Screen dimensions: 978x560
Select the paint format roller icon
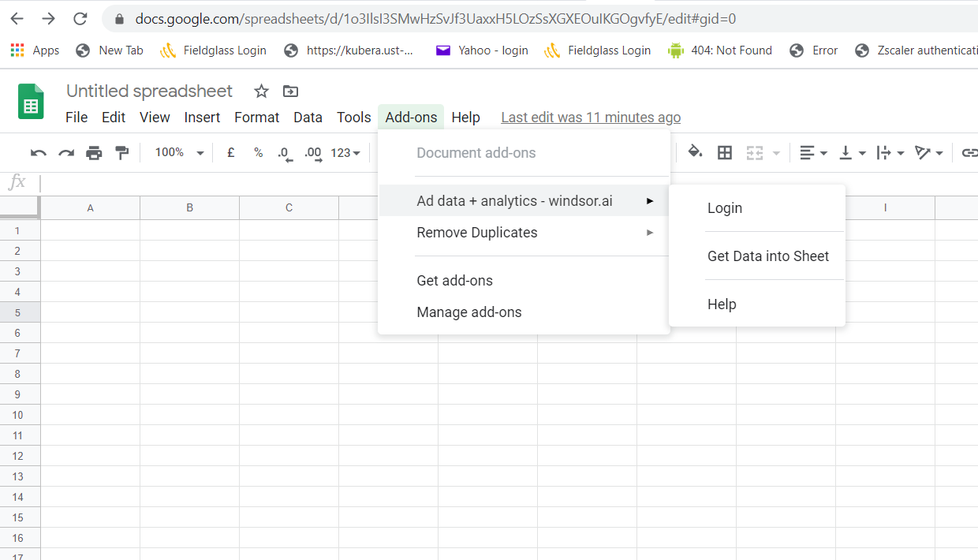click(x=122, y=153)
